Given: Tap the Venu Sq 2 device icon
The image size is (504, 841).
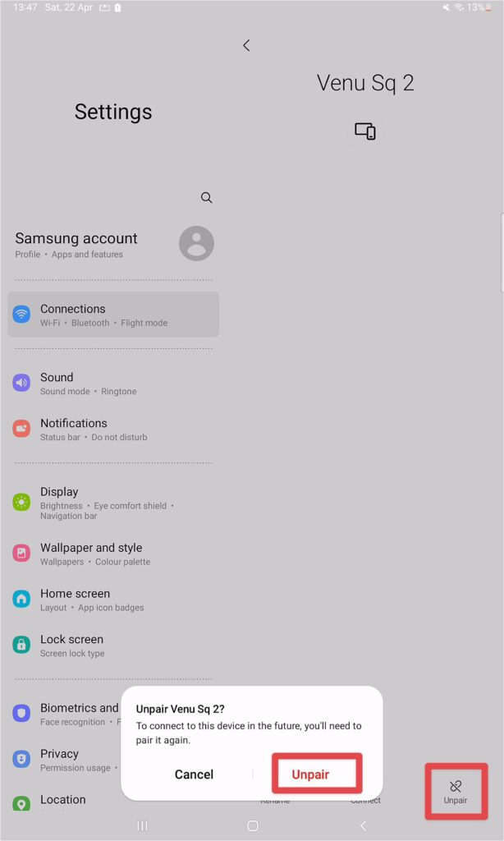Looking at the screenshot, I should [x=365, y=131].
